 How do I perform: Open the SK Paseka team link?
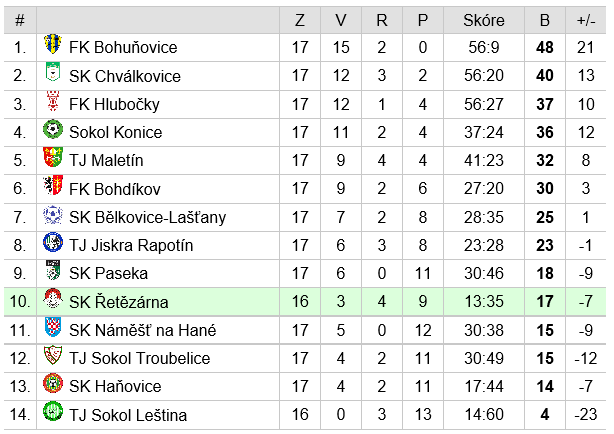point(108,273)
